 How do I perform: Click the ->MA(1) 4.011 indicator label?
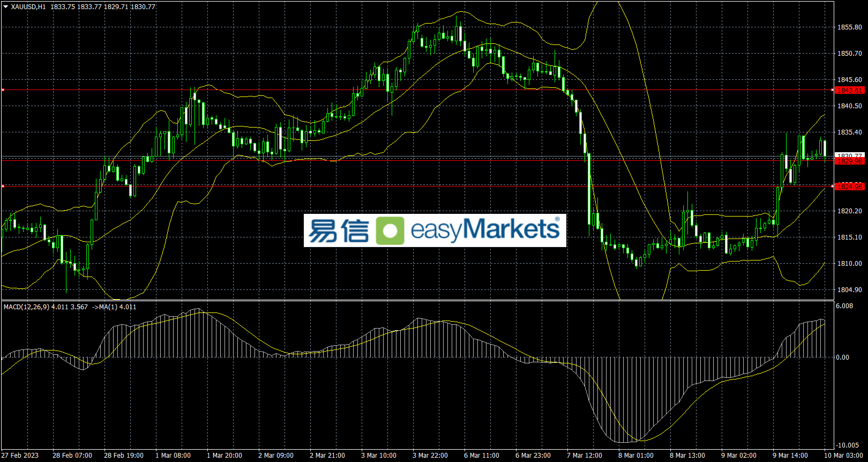114,307
